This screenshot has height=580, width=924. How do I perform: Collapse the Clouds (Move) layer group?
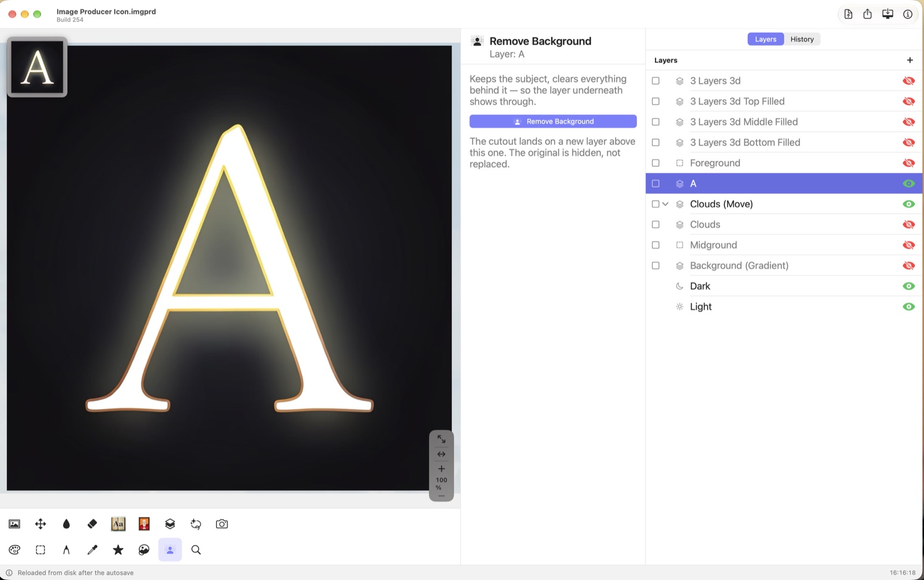pyautogui.click(x=665, y=204)
